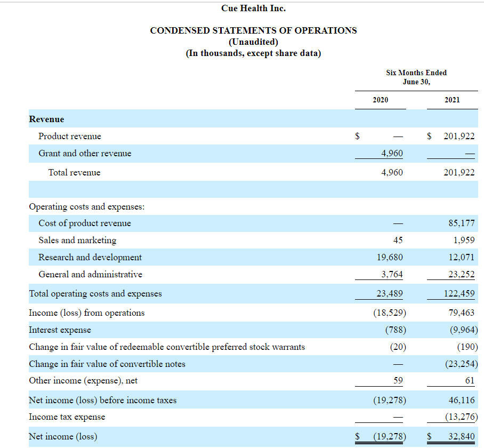Screen dimensions: 484x448
Task: Click Product revenue 2021 value 201,922
Action: tap(459, 136)
